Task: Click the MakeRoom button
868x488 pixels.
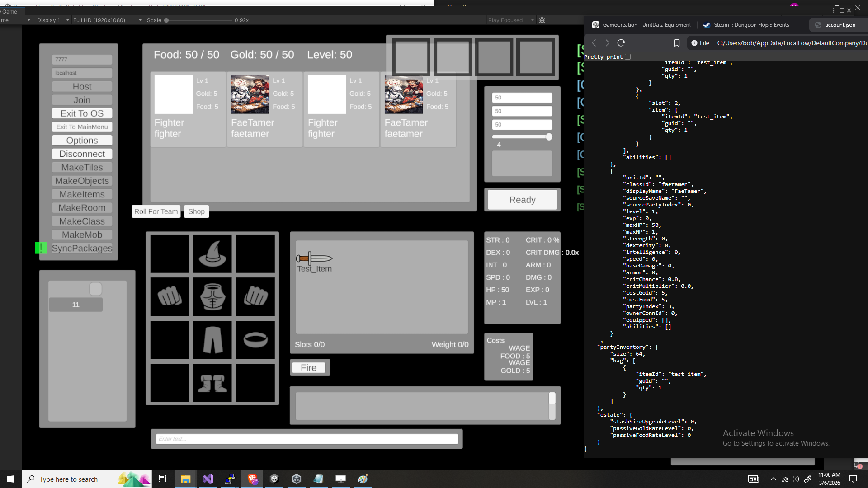Action: point(82,208)
